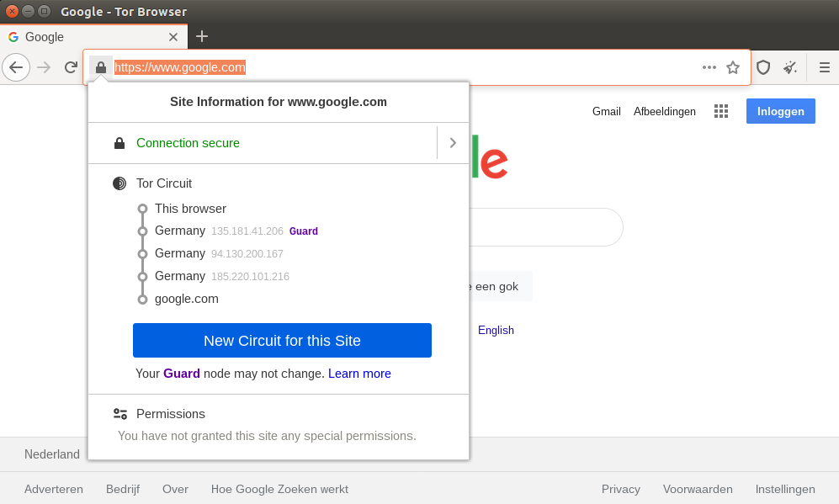The height and width of the screenshot is (504, 839).
Task: Open the Tor security level shield
Action: [x=763, y=67]
